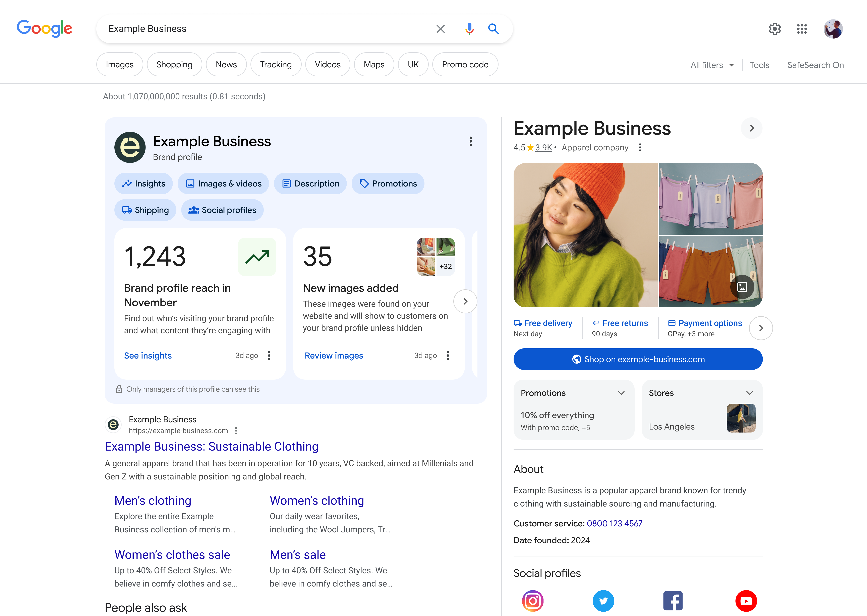Collapse the Promotions section
The image size is (867, 616).
[621, 393]
